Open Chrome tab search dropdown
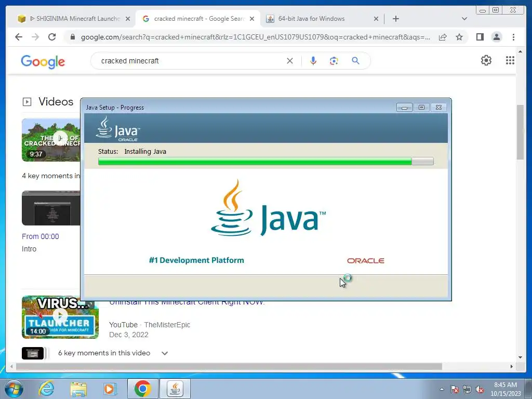The height and width of the screenshot is (399, 532). 464,19
